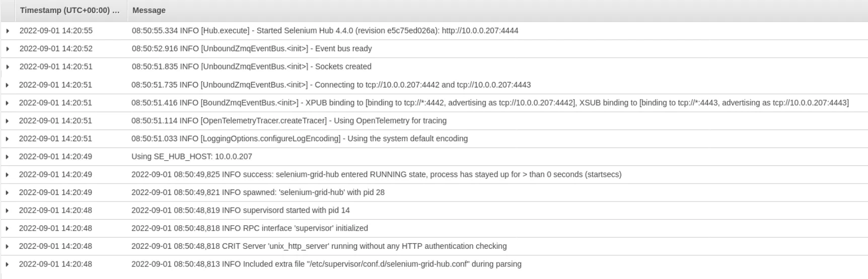
Task: Expand the 'Using OpenTelemetry for tracing' row
Action: (x=8, y=121)
